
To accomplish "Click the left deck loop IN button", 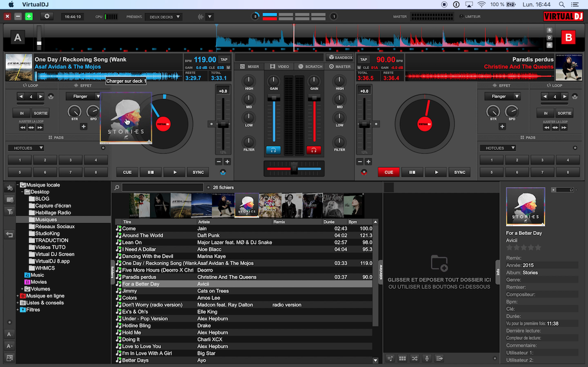I will pos(22,113).
